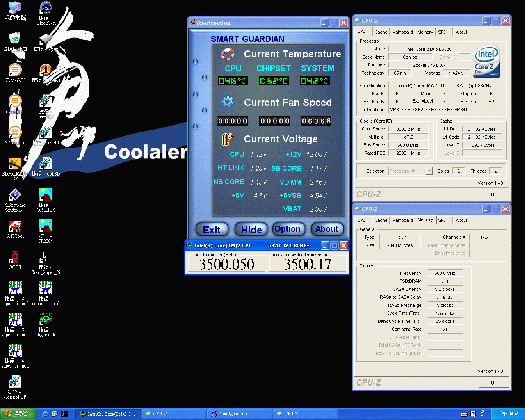Switch to Mainboard tab in upper CPU-Z
The height and width of the screenshot is (420, 525).
pyautogui.click(x=402, y=32)
